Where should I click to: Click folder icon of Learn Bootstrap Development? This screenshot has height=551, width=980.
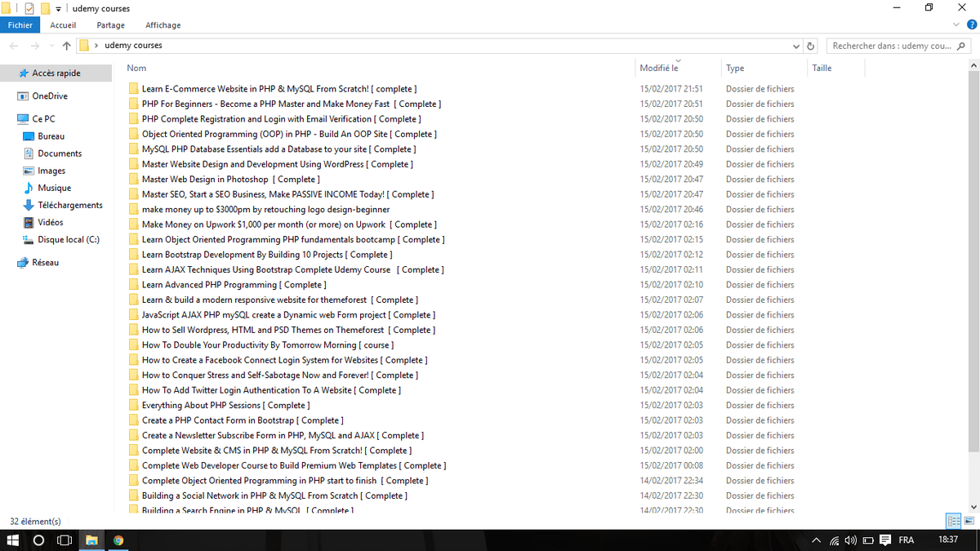[134, 255]
